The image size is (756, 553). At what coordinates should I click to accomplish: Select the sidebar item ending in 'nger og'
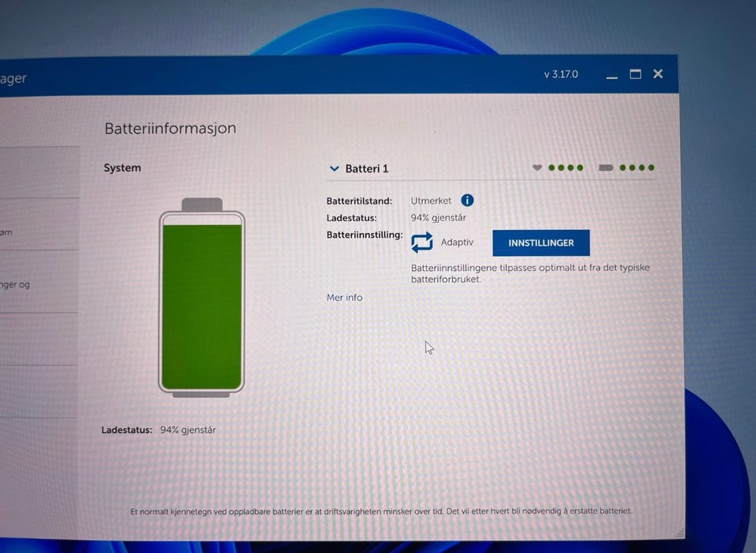pos(39,281)
